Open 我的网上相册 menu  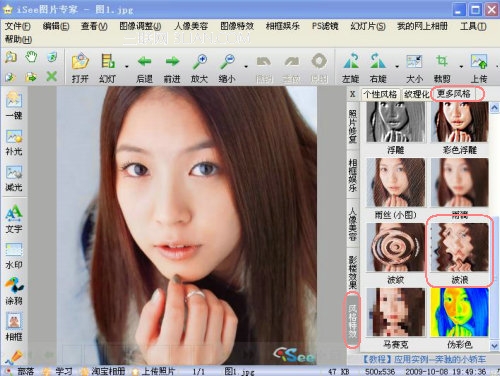pos(422,26)
